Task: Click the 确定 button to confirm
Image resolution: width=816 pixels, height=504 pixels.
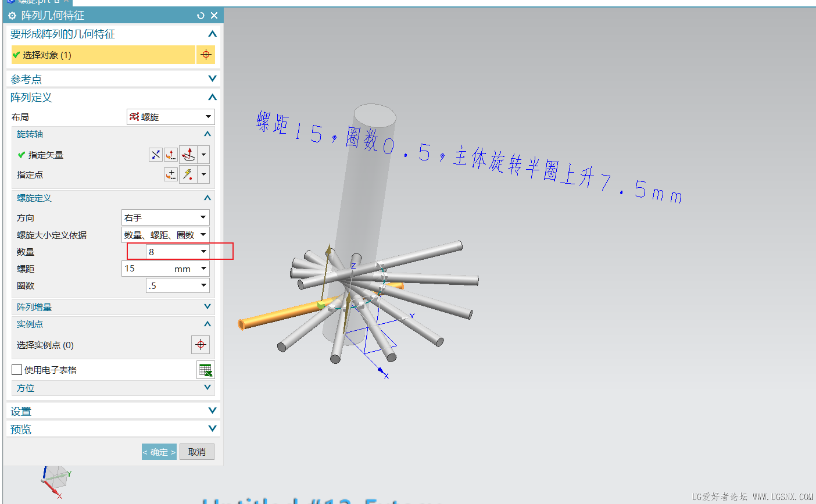Action: tap(159, 451)
